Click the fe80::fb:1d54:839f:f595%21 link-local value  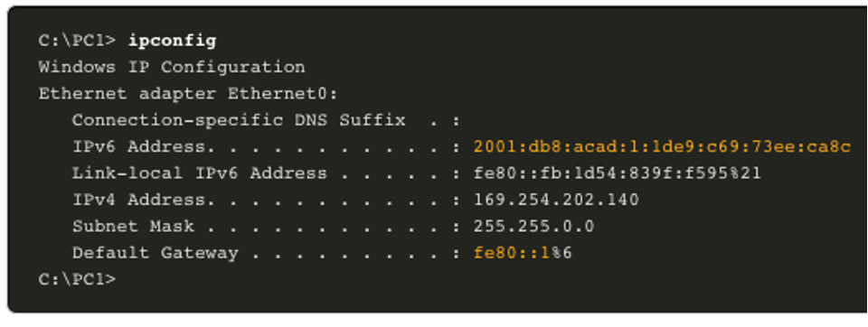(618, 173)
